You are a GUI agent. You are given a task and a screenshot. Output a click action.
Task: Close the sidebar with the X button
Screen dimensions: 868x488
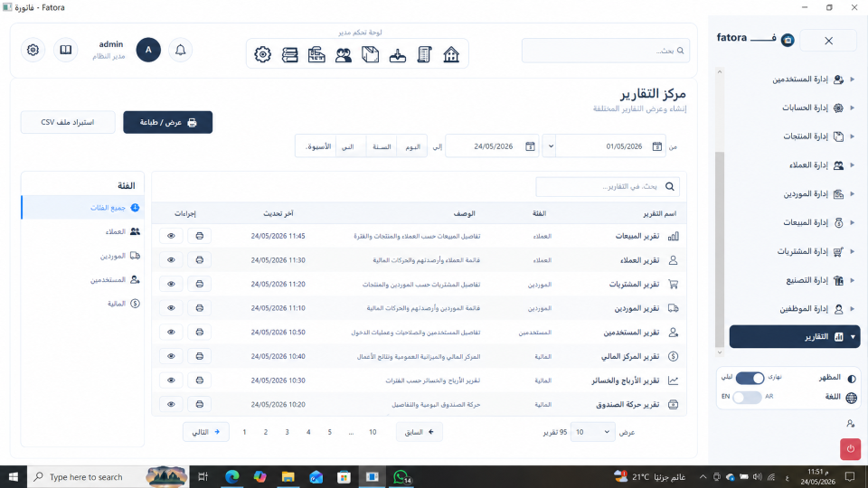tap(828, 41)
